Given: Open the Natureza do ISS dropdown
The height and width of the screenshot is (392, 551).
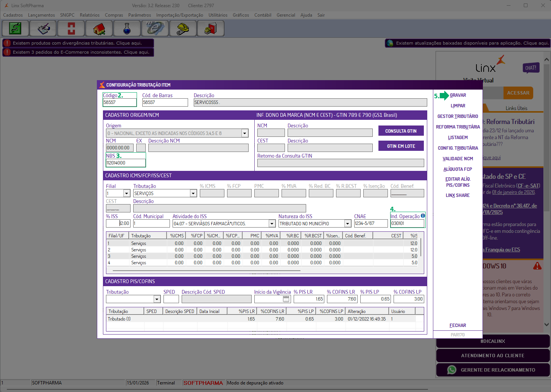Looking at the screenshot, I should 347,224.
